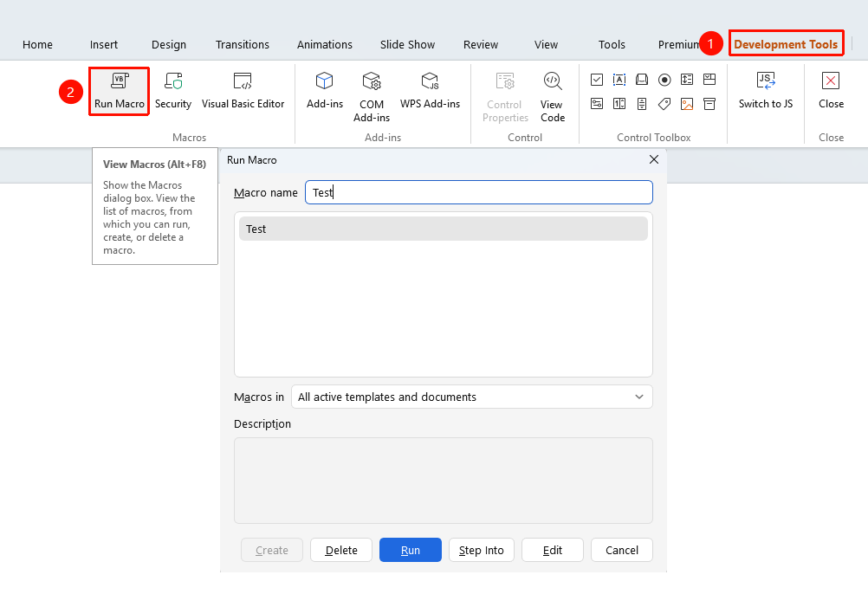Insert a command button control
The width and height of the screenshot is (868, 594).
tap(642, 80)
